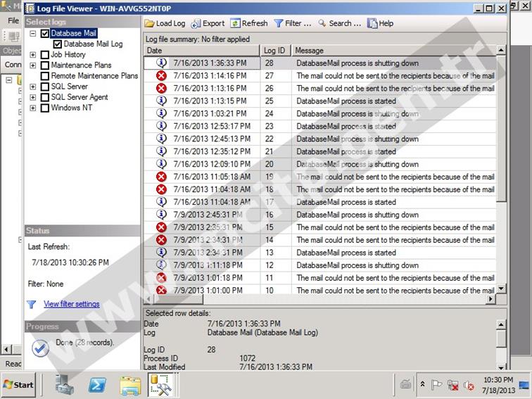Click the info icon for Log ID 25

(x=162, y=101)
